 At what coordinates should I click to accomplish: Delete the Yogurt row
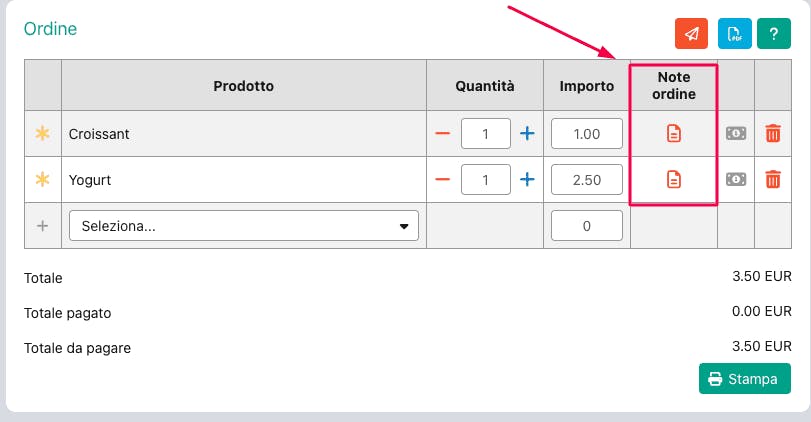[x=773, y=180]
